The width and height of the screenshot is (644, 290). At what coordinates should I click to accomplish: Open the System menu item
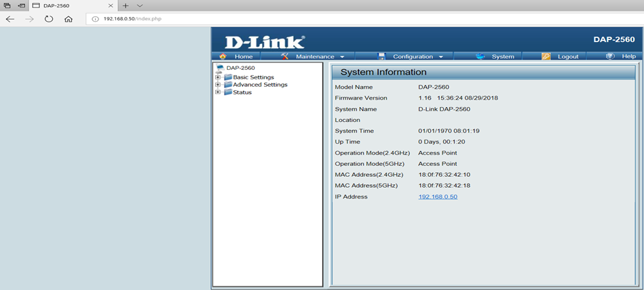coord(503,57)
